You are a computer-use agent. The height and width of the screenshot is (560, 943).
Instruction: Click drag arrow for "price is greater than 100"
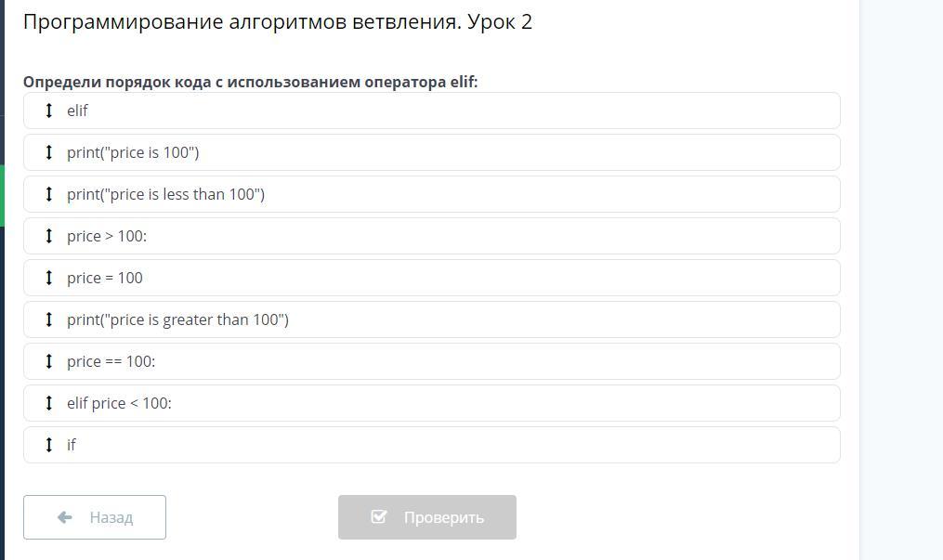49,319
